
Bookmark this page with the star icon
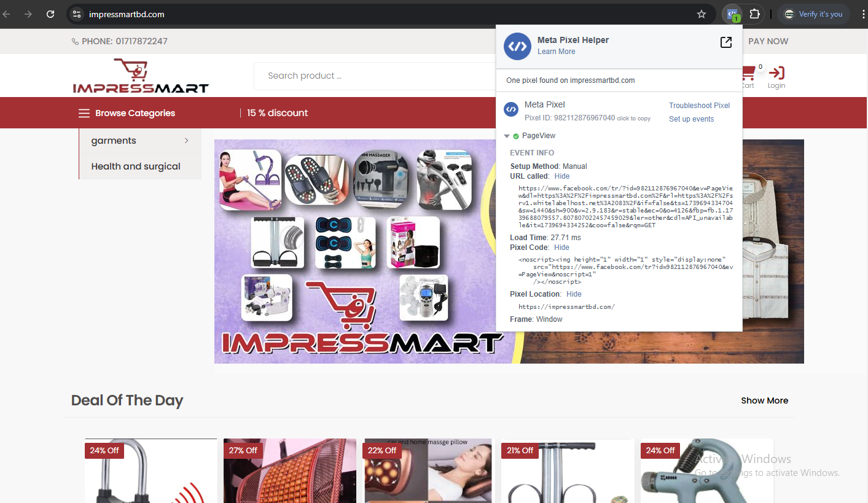tap(701, 14)
